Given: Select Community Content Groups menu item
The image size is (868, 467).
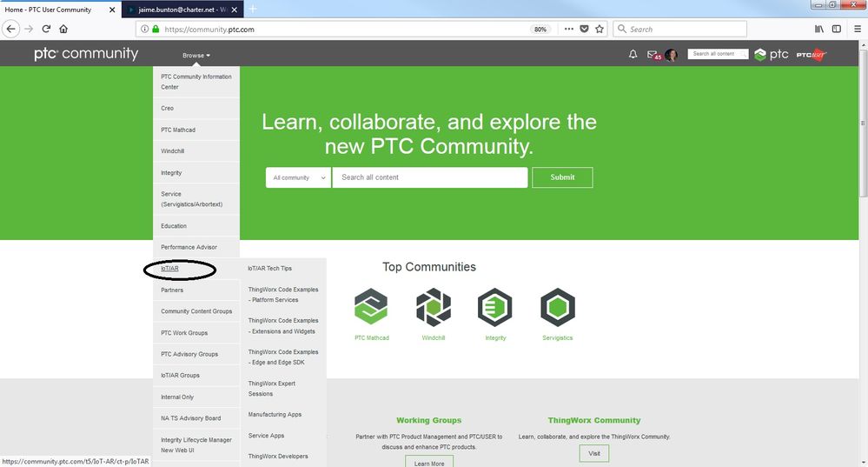Looking at the screenshot, I should 196,311.
